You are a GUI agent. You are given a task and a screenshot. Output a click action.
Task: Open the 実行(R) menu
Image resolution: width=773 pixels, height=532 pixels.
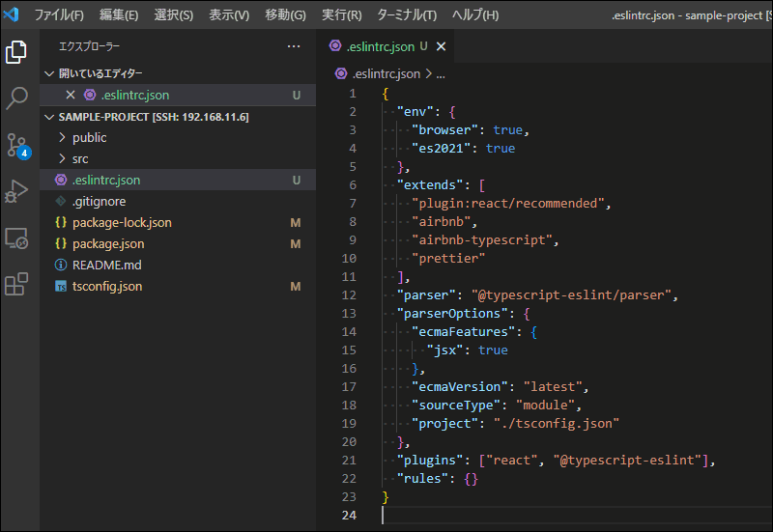(342, 14)
